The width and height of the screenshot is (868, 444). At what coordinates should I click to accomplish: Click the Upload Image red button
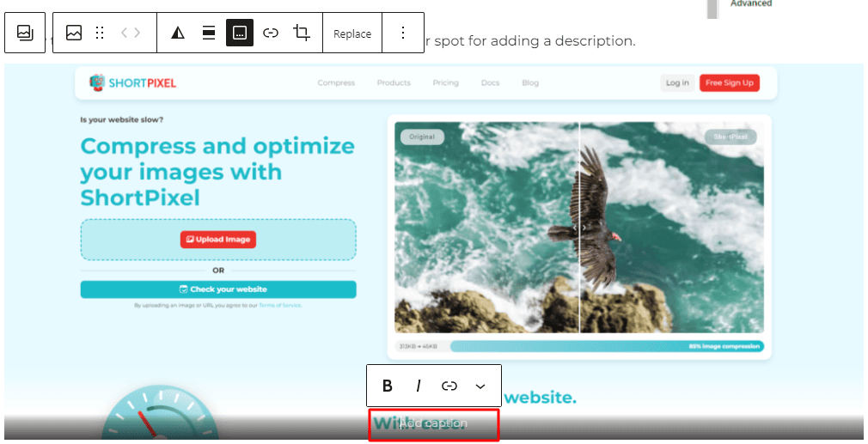[x=218, y=240]
